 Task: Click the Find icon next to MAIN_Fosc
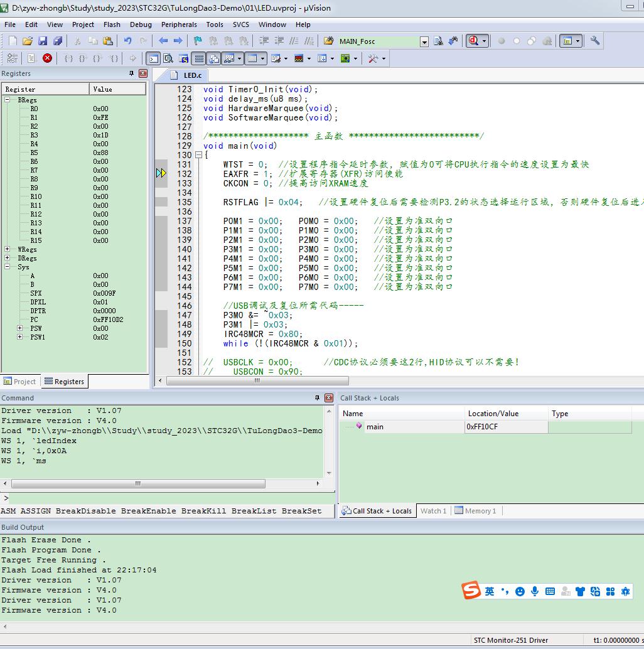point(438,41)
